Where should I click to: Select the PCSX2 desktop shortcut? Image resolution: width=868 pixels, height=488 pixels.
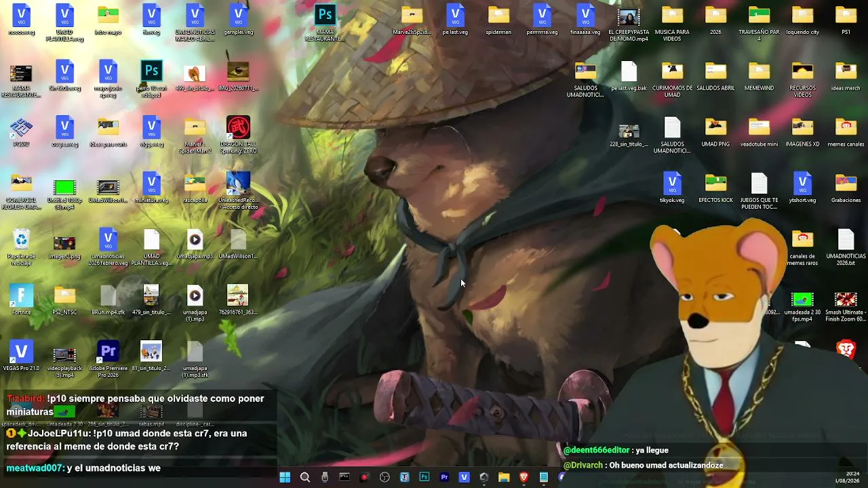tap(21, 131)
